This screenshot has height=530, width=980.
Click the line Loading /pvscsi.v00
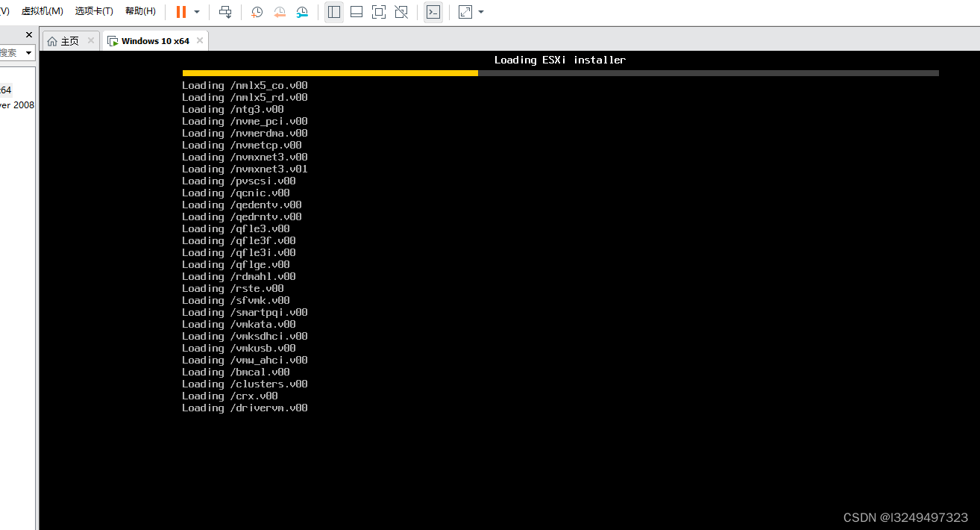pyautogui.click(x=239, y=181)
